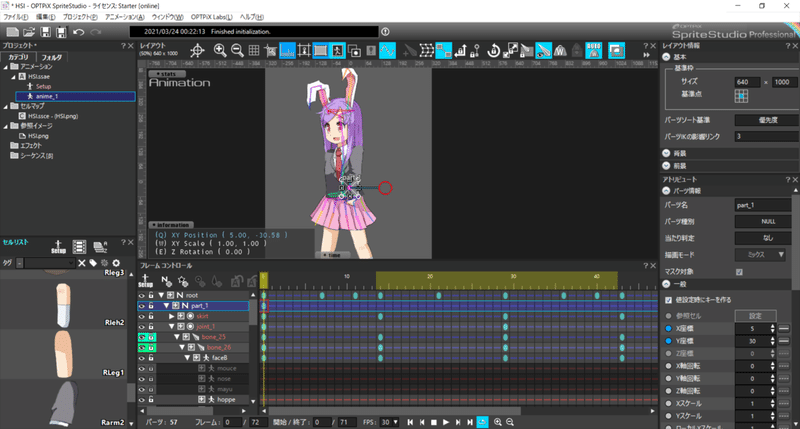The height and width of the screenshot is (429, 800).
Task: Click the crosshair center-view icon in layout toolbar
Action: point(196,50)
